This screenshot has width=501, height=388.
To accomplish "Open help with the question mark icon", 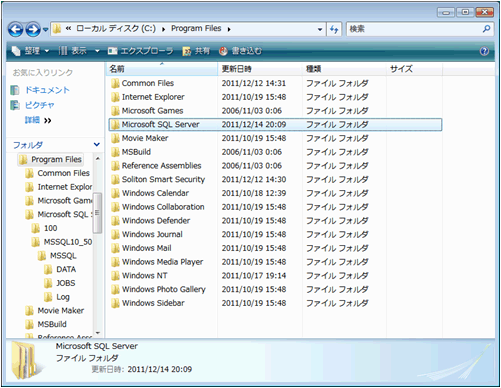I will tap(484, 51).
